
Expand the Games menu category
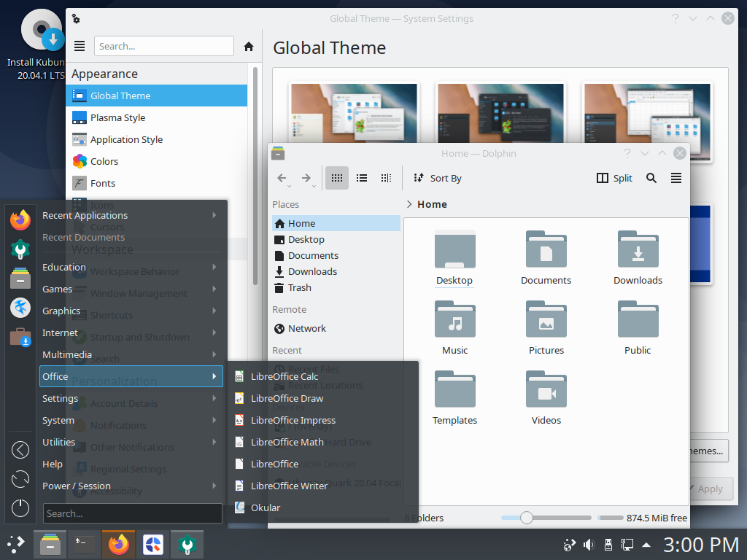131,289
